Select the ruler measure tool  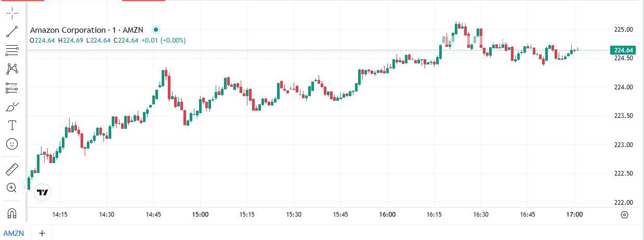[x=12, y=169]
